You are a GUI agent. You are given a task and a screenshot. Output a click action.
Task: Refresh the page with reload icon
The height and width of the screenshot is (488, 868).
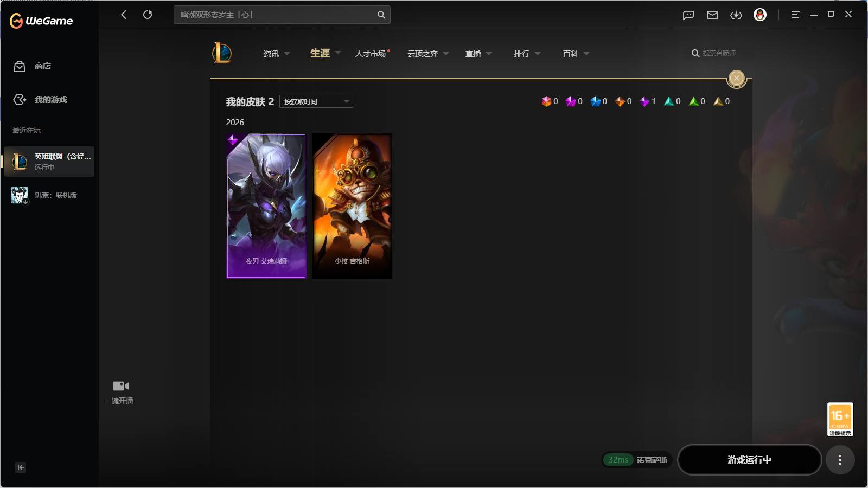click(x=148, y=15)
